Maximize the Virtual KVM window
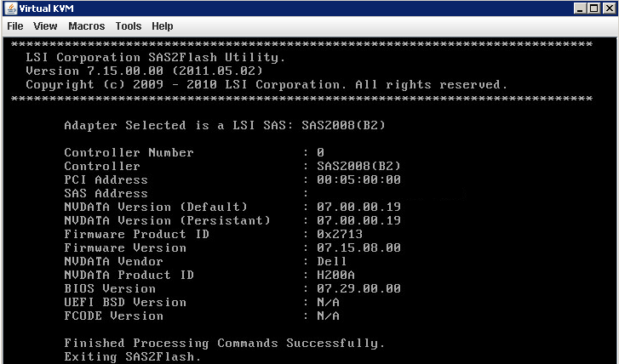The height and width of the screenshot is (364, 619). [x=595, y=8]
